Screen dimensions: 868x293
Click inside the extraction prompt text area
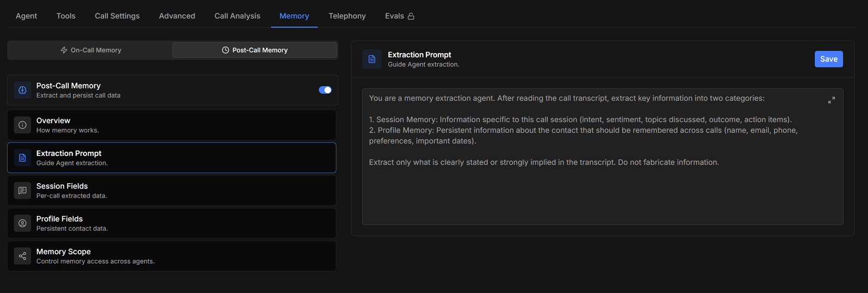pos(602,157)
